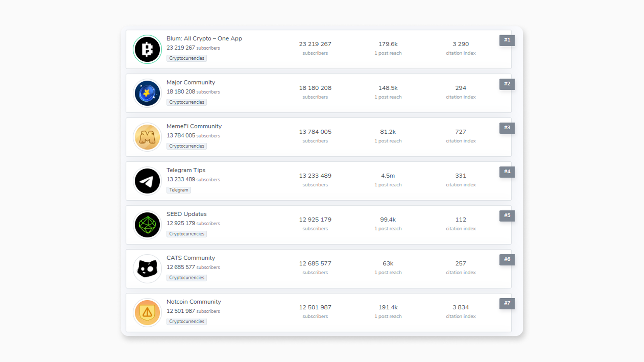Click the Telegram tag under Telegram Tips
644x362 pixels.
click(x=178, y=190)
